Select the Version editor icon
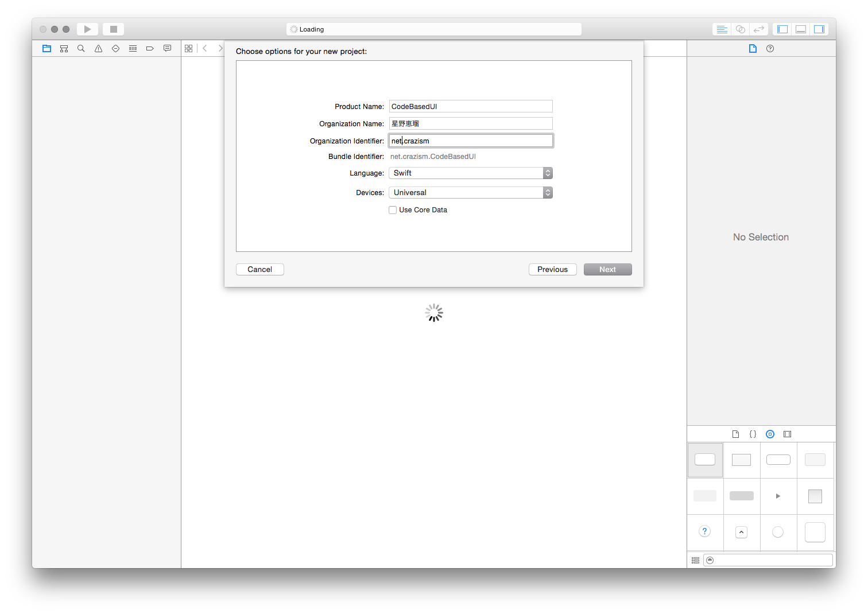Viewport: 868px width, 614px height. (x=759, y=29)
